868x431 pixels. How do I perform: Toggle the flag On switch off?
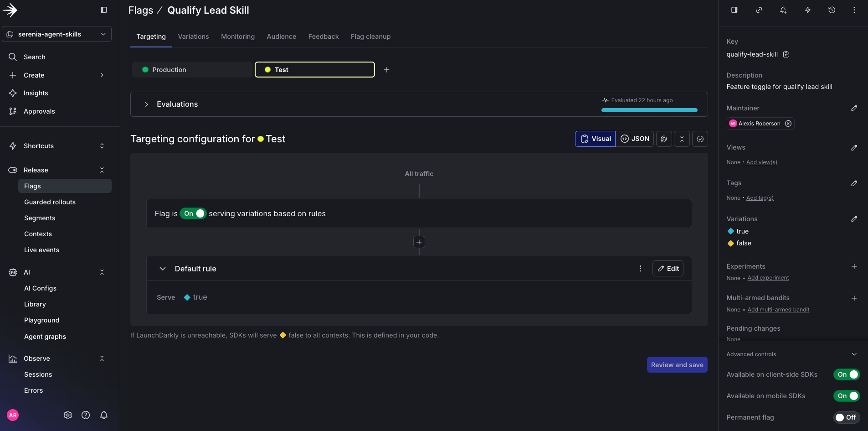click(193, 213)
